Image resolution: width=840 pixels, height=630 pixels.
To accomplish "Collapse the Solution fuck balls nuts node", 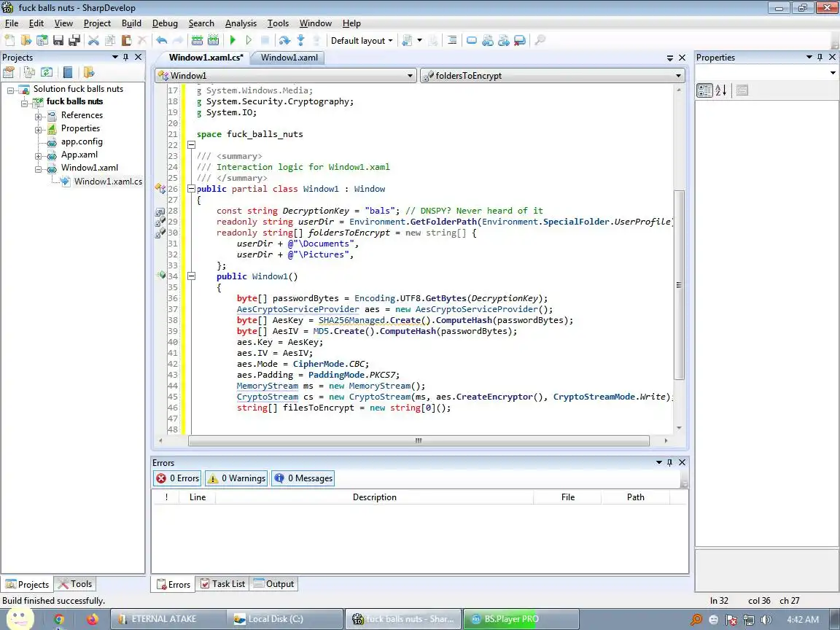I will (x=10, y=90).
